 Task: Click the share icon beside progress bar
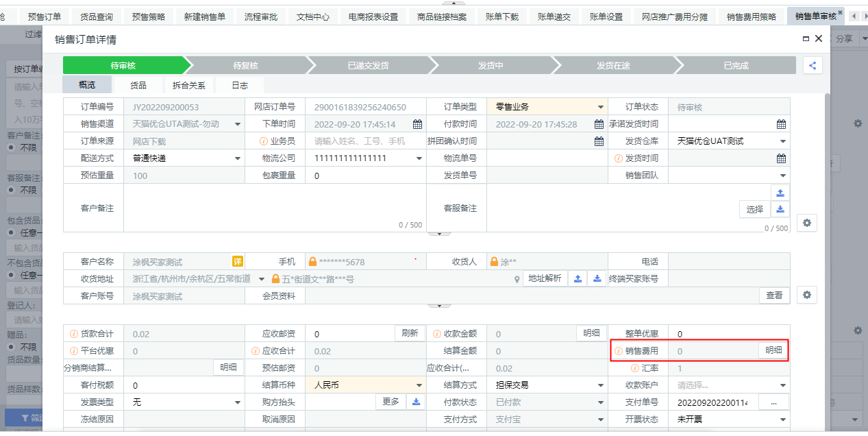tap(813, 65)
